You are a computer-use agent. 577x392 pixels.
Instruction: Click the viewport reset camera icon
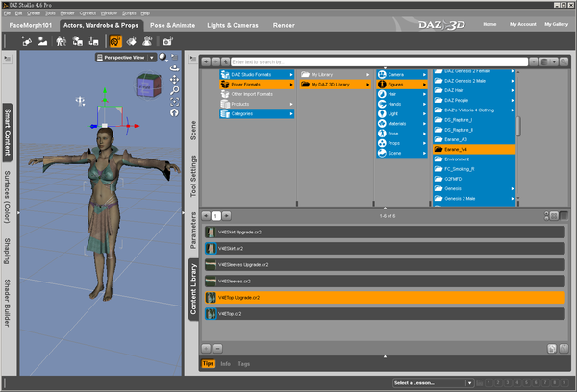174,113
